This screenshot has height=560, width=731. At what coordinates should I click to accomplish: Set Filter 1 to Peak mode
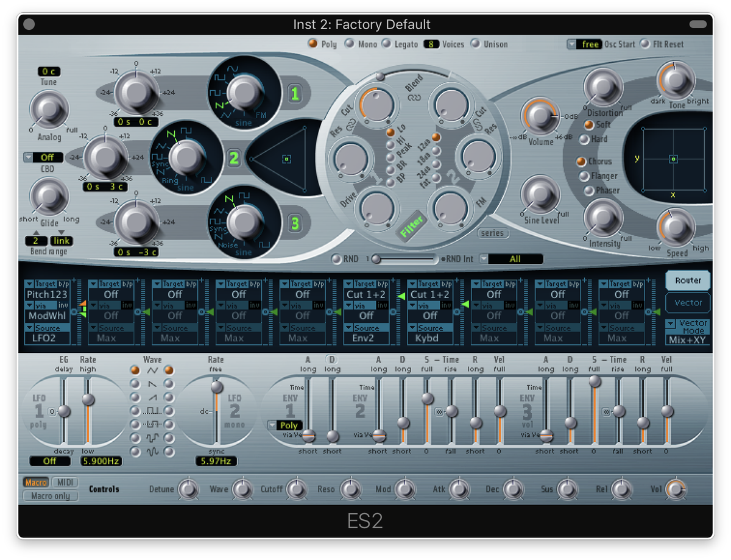click(390, 156)
